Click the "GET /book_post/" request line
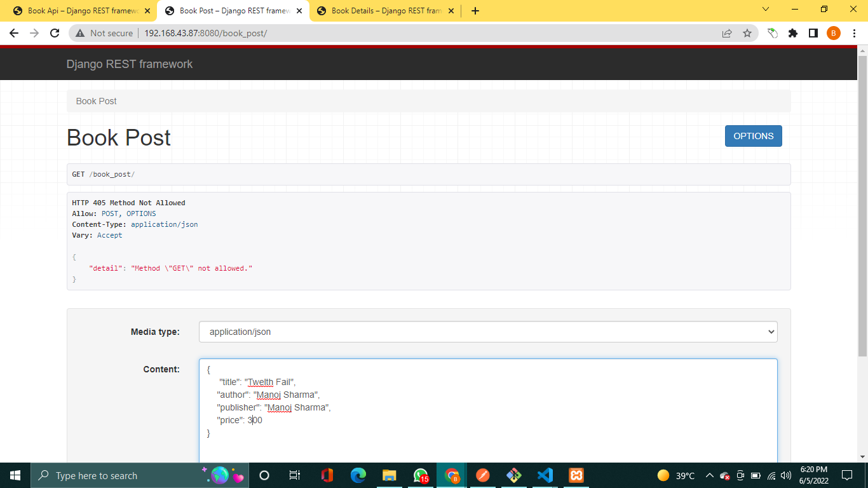Viewport: 868px width, 488px height. click(103, 174)
